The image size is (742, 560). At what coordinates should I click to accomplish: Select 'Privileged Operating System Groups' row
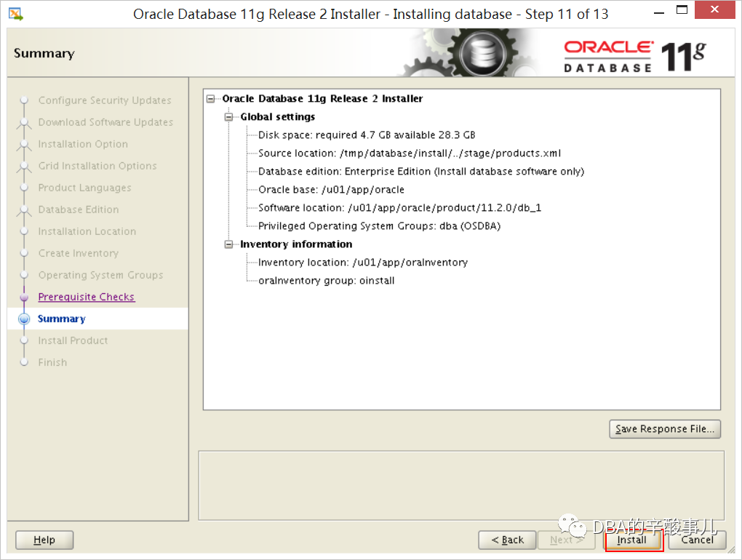click(x=380, y=226)
